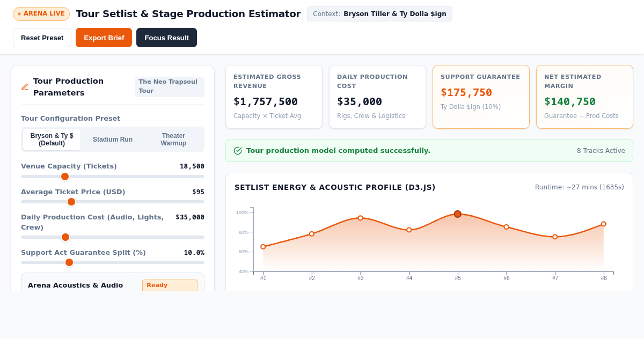The width and height of the screenshot is (644, 338).
Task: Select the track #6 point on the chart
Action: (506, 227)
